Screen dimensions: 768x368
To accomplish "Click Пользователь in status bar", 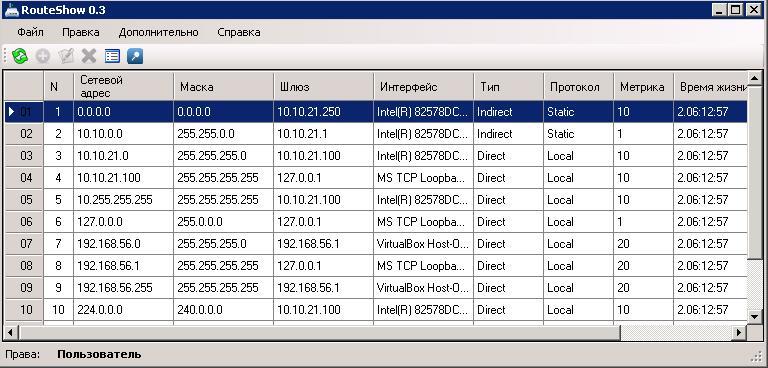I will 99,354.
